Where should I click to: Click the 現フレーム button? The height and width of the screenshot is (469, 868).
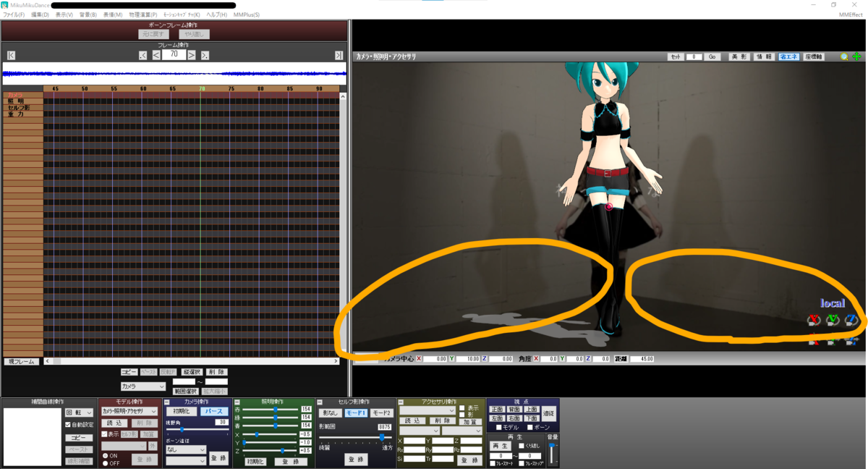tap(21, 361)
